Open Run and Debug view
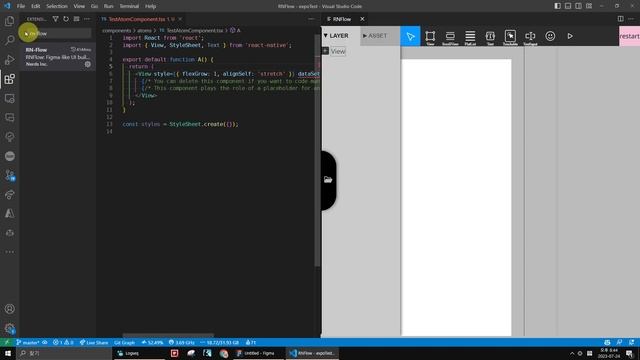The width and height of the screenshot is (640, 360). click(x=9, y=60)
